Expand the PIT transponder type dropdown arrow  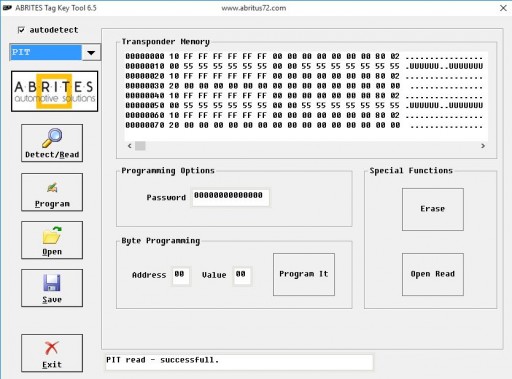(91, 52)
